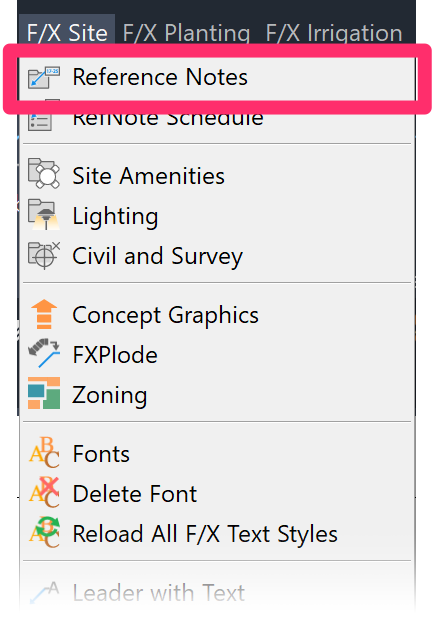Click the Zoning colored blocks icon
Screen dimensions: 432x618
click(x=44, y=393)
